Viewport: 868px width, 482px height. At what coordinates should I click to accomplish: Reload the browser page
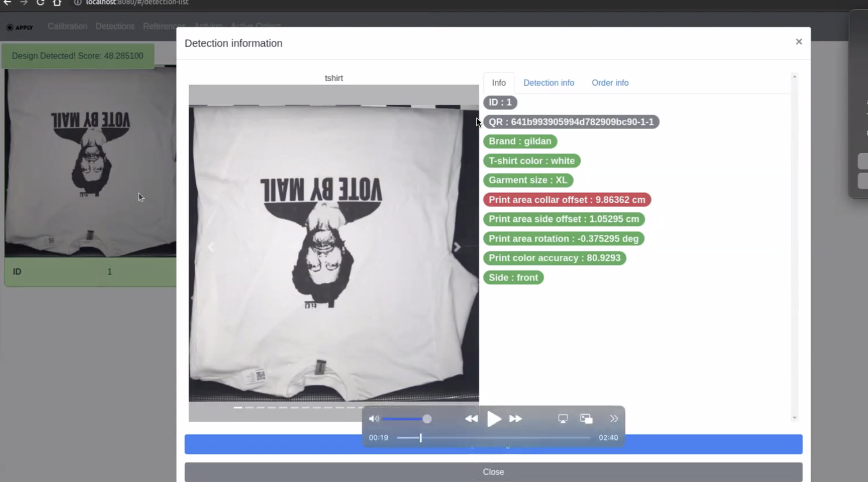coord(40,3)
